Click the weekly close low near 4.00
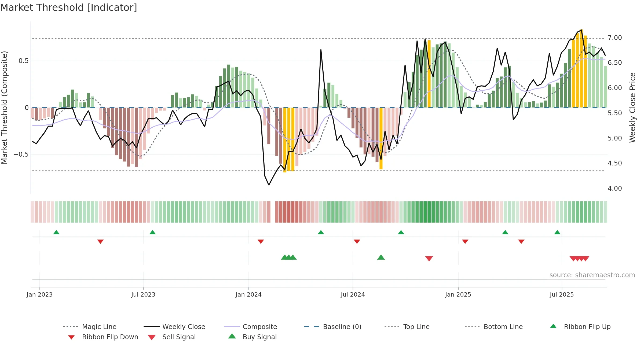This screenshot has height=362, width=644. [x=269, y=185]
